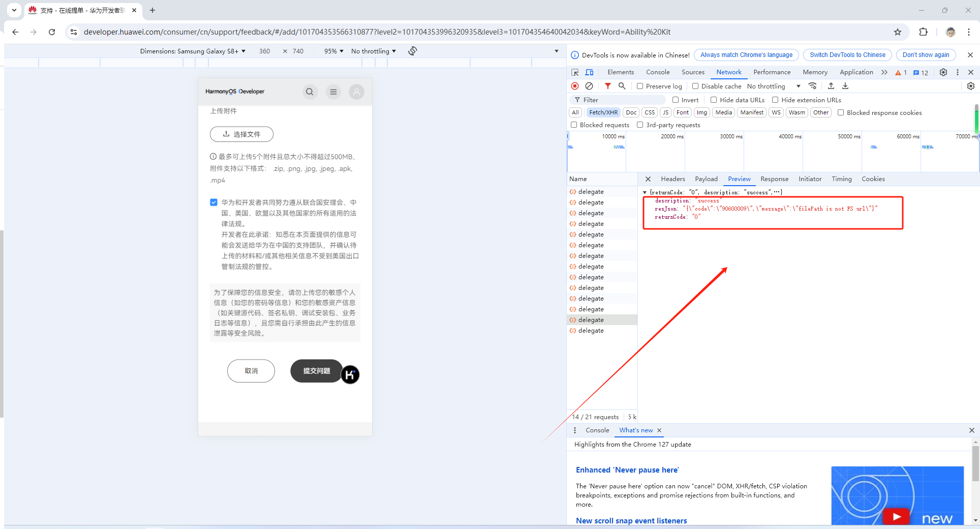
Task: Click Switch DevTools to Chinese
Action: (x=847, y=55)
